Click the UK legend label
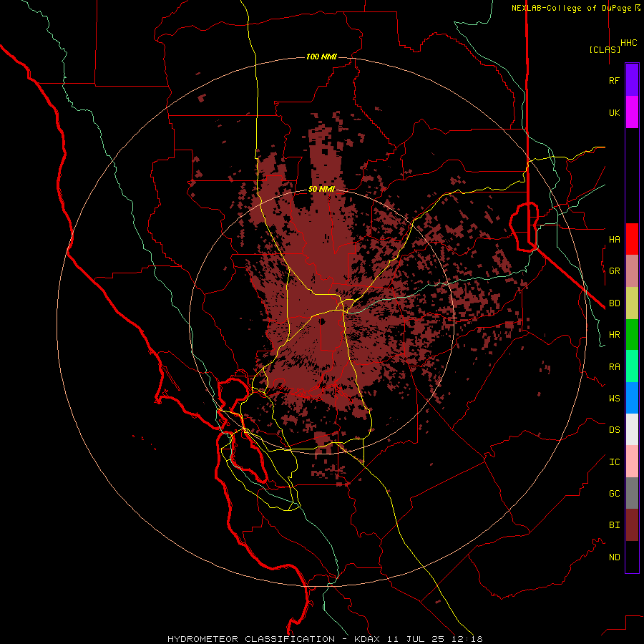Screen dimensions: 644x644 pos(614,112)
